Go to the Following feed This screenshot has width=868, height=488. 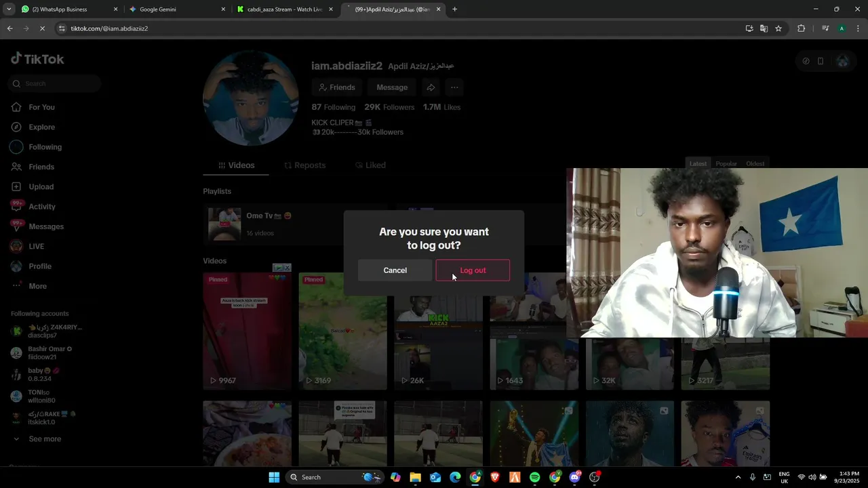pos(45,147)
